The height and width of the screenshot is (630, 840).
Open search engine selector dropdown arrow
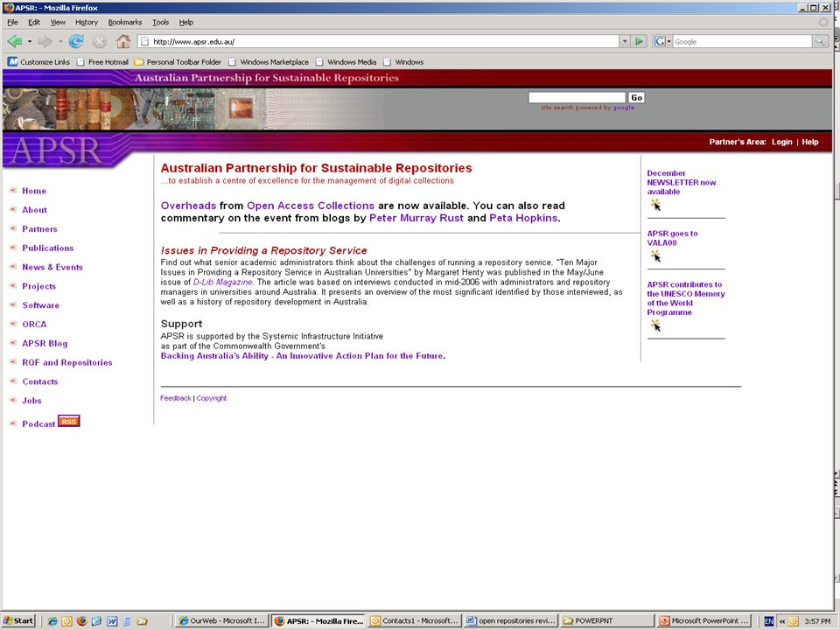(x=669, y=41)
